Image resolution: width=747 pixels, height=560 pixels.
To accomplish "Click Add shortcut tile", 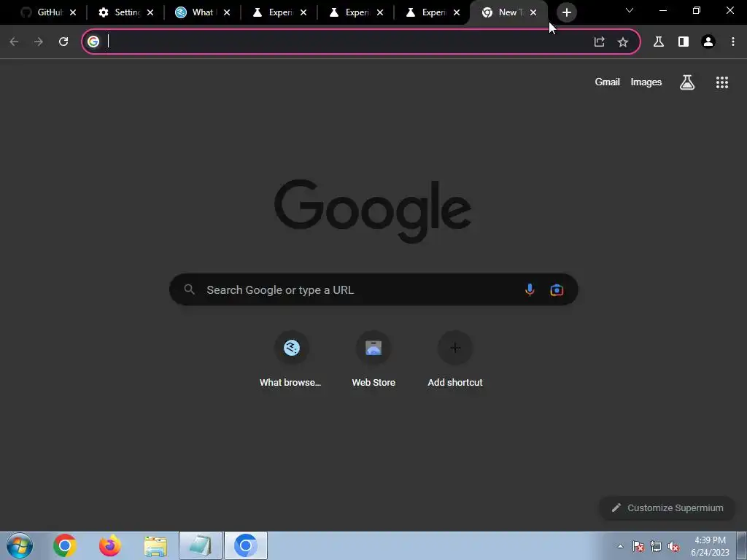I will (455, 359).
